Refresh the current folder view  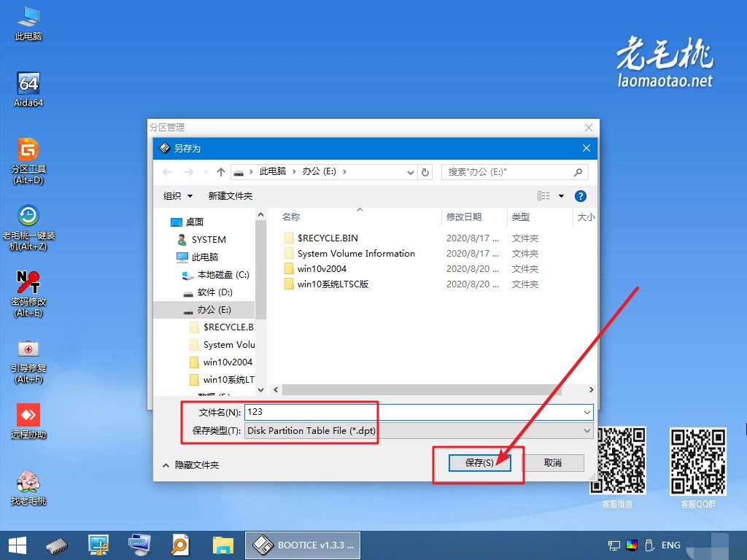tap(425, 172)
